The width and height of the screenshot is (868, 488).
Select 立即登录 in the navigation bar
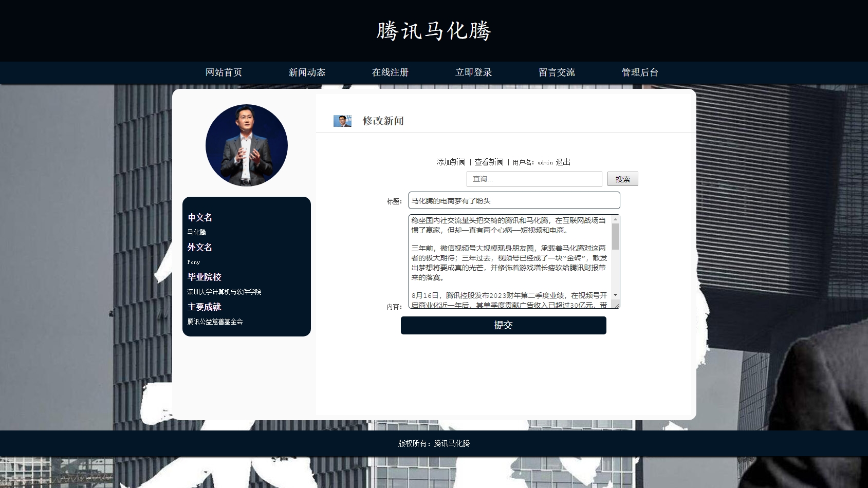tap(473, 72)
